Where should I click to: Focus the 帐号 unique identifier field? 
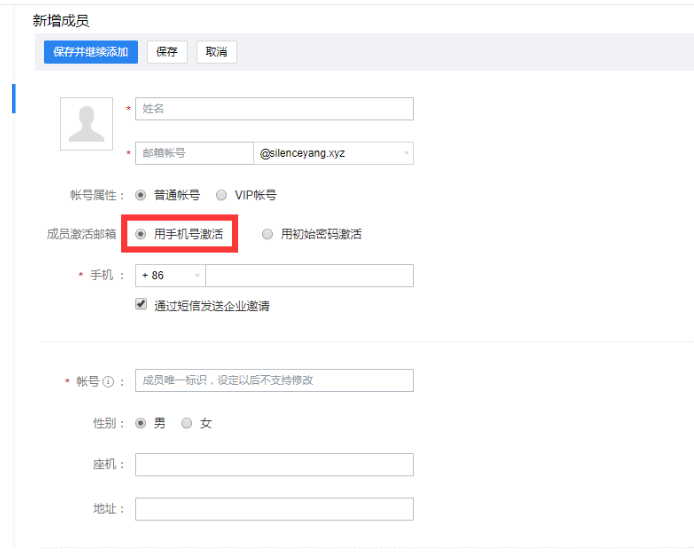274,380
